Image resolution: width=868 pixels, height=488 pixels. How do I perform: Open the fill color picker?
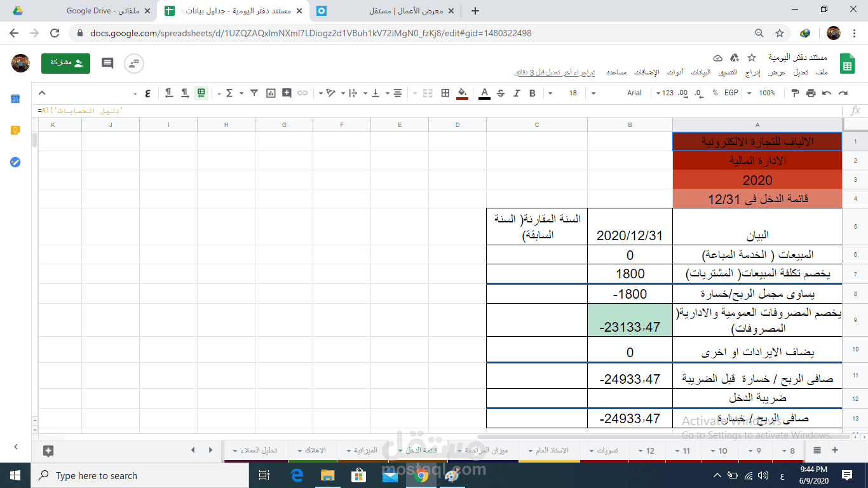tap(462, 93)
